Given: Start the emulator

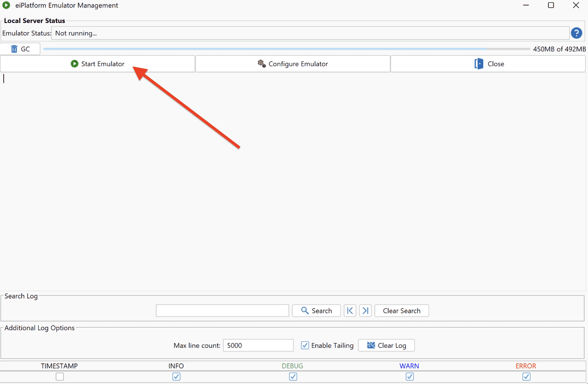Looking at the screenshot, I should click(x=97, y=64).
